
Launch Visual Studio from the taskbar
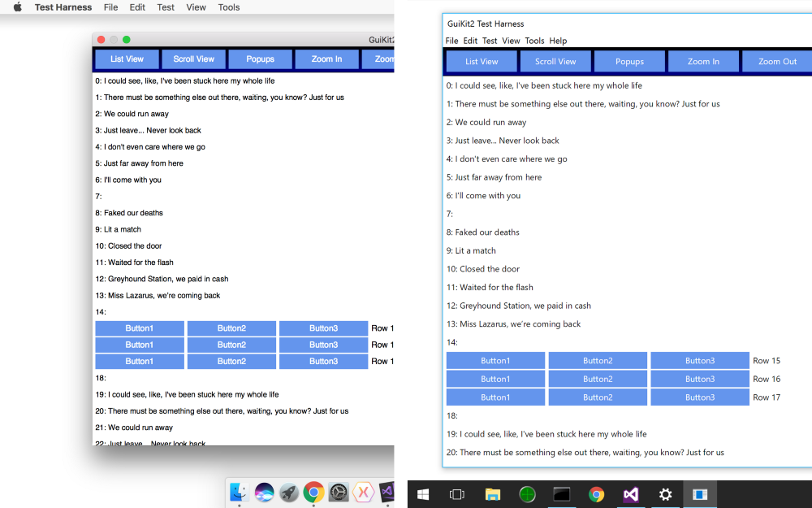(x=631, y=494)
